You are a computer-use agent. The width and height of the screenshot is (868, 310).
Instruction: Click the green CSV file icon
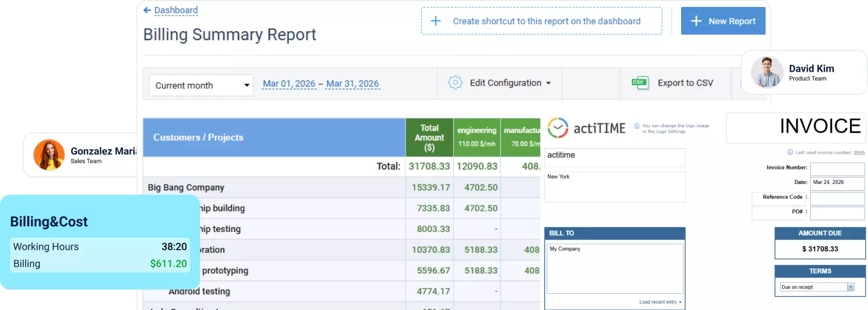[639, 83]
